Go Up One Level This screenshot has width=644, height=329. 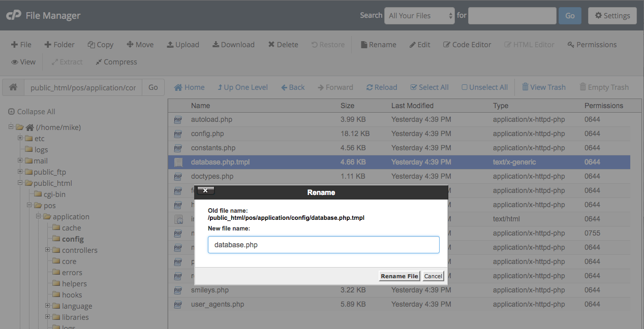242,87
